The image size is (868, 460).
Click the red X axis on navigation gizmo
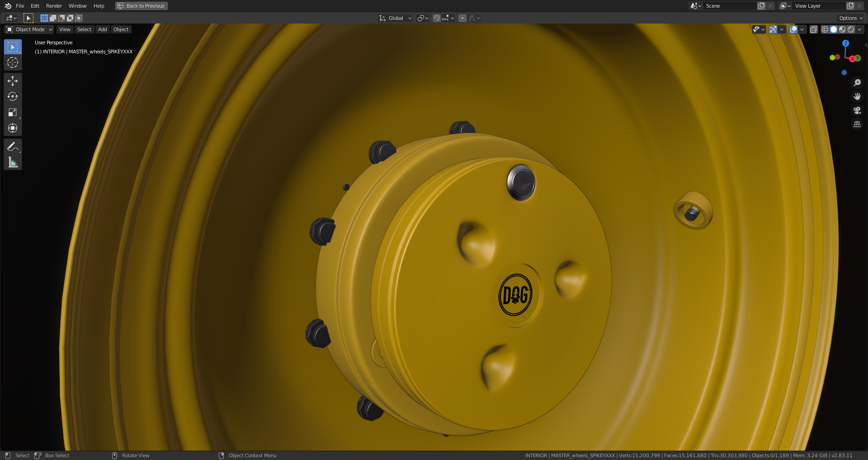[x=852, y=59]
